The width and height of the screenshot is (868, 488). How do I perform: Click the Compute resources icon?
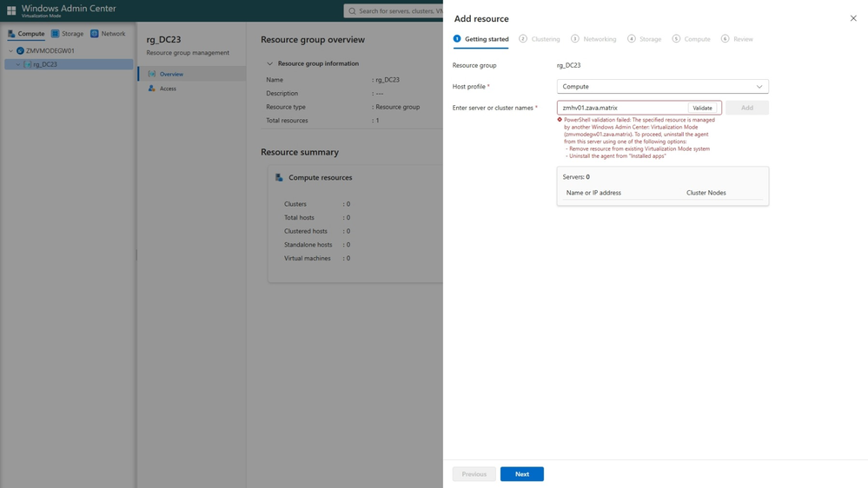coord(279,178)
